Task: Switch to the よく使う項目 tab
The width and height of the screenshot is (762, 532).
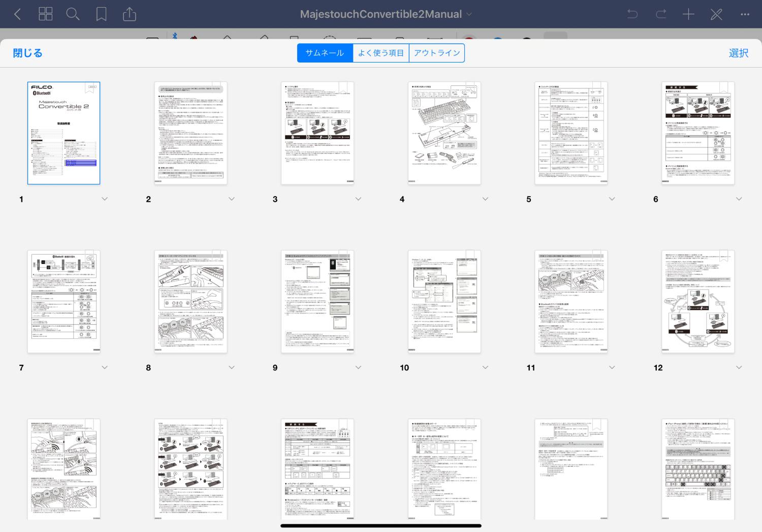Action: pos(381,53)
